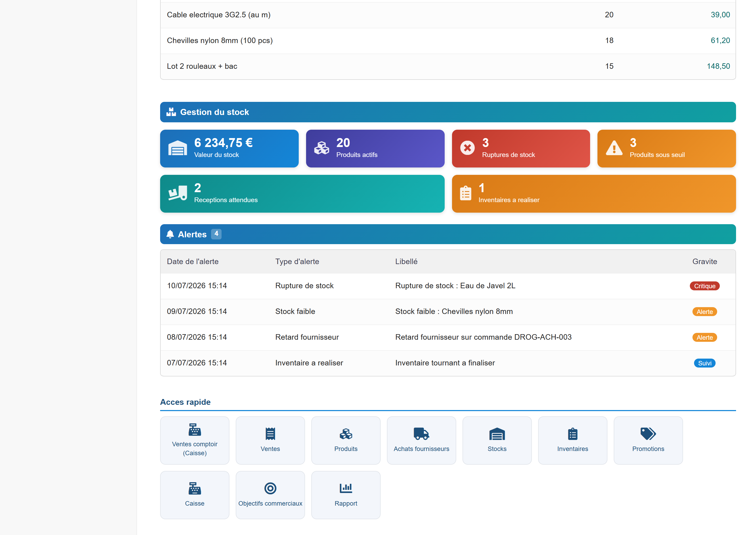Open the Stocks warehouse icon tile
This screenshot has height=535, width=756.
pyautogui.click(x=497, y=440)
